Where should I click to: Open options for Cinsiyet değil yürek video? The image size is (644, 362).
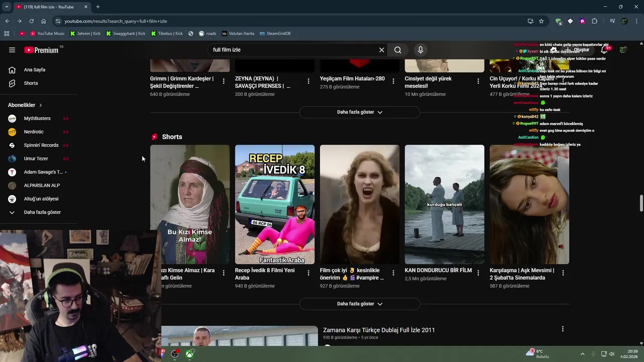coord(478,81)
